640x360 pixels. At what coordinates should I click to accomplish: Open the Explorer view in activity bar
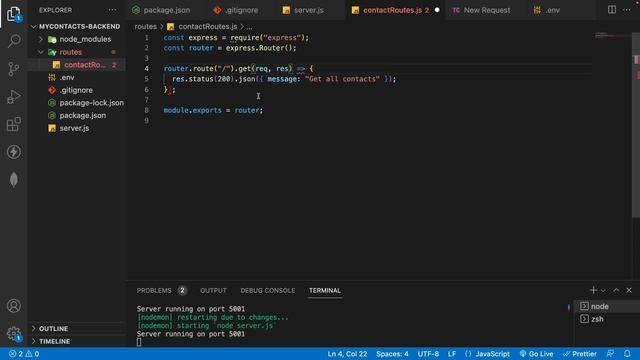click(13, 14)
